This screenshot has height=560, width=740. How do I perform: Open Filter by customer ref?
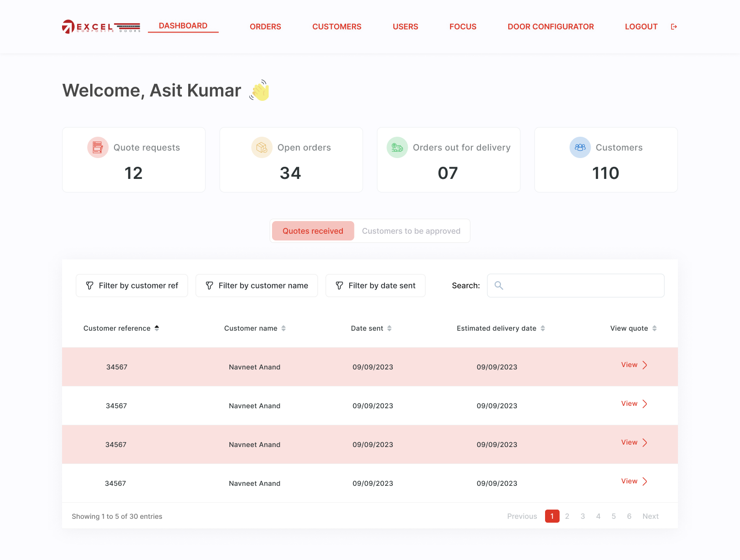click(x=132, y=286)
